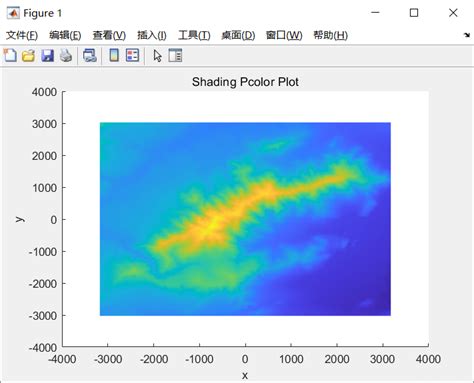Viewport: 474px width, 383px height.
Task: Maximize the Figure 1 window
Action: 414,13
